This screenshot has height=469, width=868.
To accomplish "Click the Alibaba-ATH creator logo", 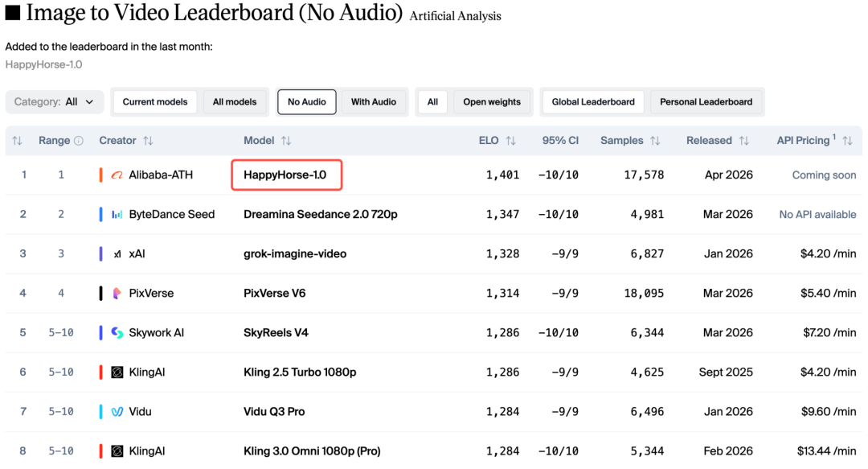I will [117, 175].
